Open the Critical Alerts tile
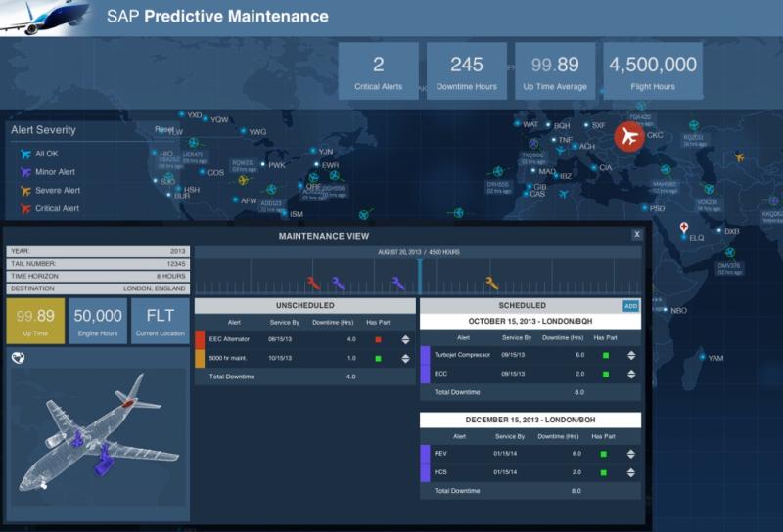This screenshot has width=783, height=532. click(379, 70)
